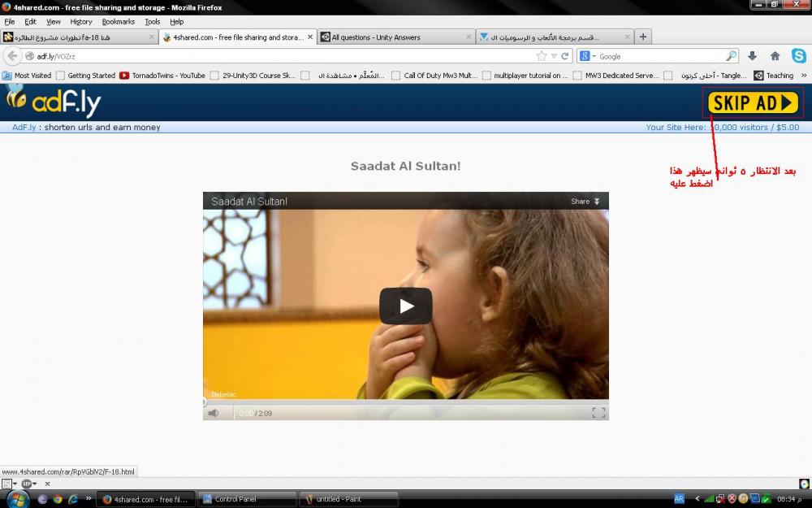
Task: Click the SKIP AD button
Action: tap(753, 102)
